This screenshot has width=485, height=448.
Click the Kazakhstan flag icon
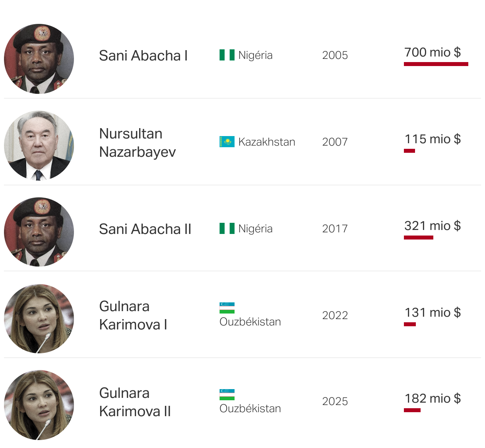pyautogui.click(x=227, y=142)
